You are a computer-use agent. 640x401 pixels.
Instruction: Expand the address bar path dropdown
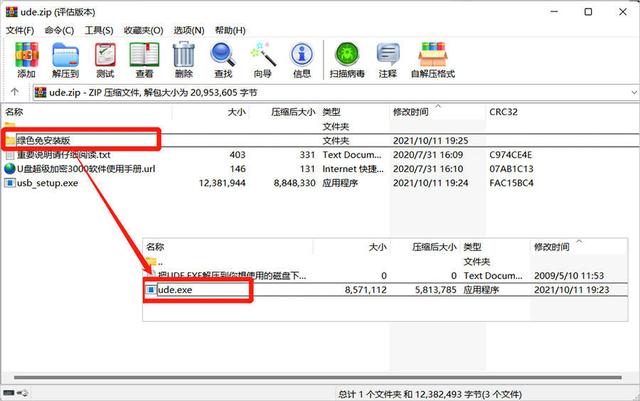click(x=634, y=93)
